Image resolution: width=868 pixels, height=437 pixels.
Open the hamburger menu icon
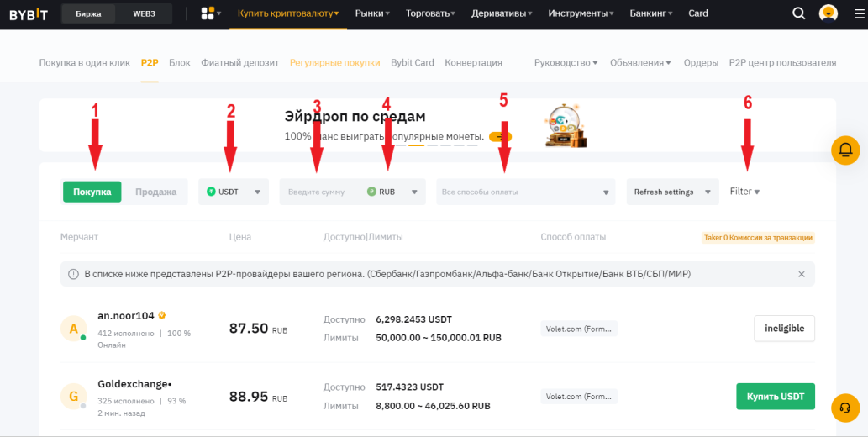859,13
